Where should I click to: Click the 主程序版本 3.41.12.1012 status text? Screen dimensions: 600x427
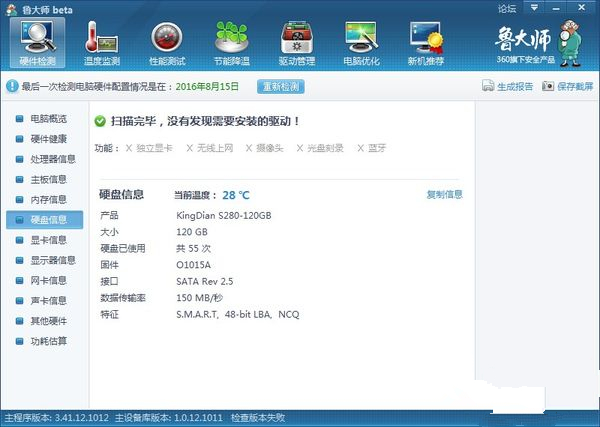pos(57,418)
